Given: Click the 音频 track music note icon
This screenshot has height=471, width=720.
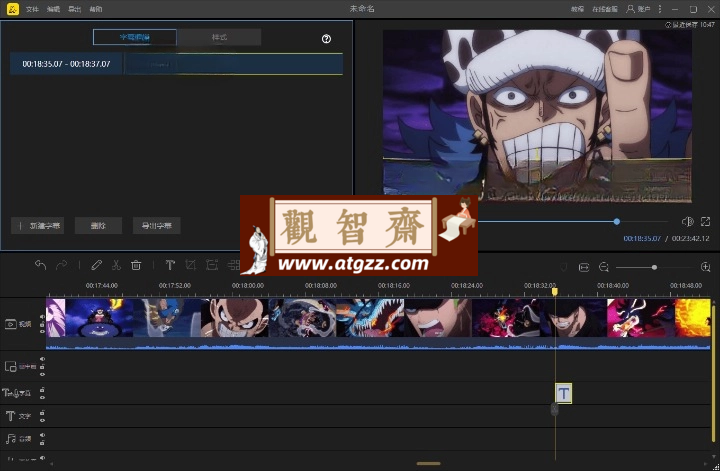Looking at the screenshot, I should click(11, 439).
